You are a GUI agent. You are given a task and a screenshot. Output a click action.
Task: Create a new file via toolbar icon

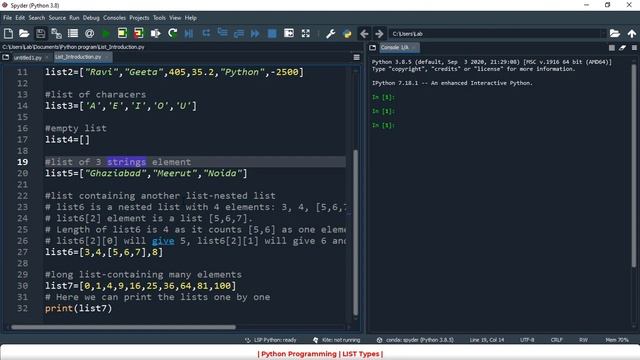coord(8,33)
